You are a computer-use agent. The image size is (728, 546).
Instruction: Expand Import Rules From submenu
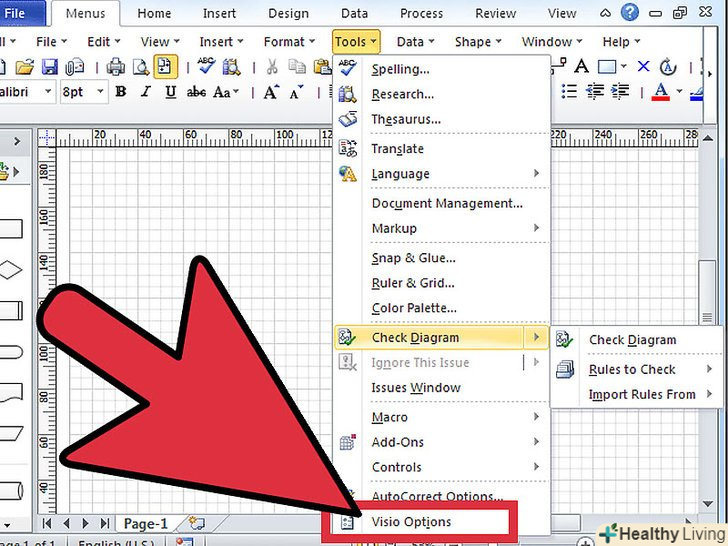[636, 395]
